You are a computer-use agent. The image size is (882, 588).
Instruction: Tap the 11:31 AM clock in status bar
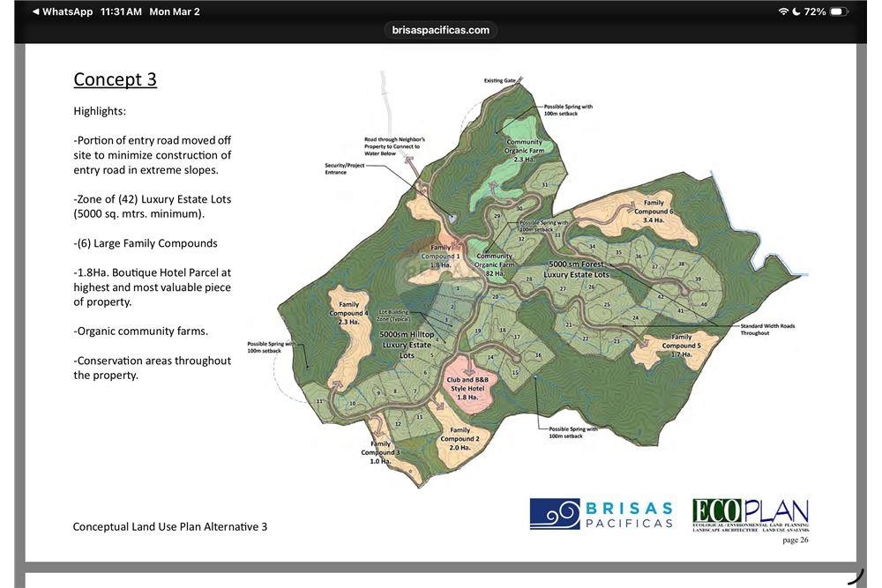pos(121,11)
